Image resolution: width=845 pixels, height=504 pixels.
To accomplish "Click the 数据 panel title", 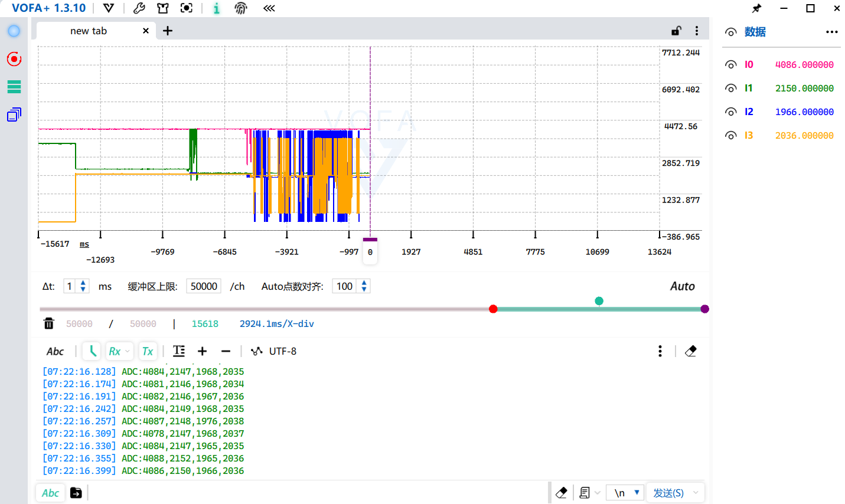I will coord(755,32).
